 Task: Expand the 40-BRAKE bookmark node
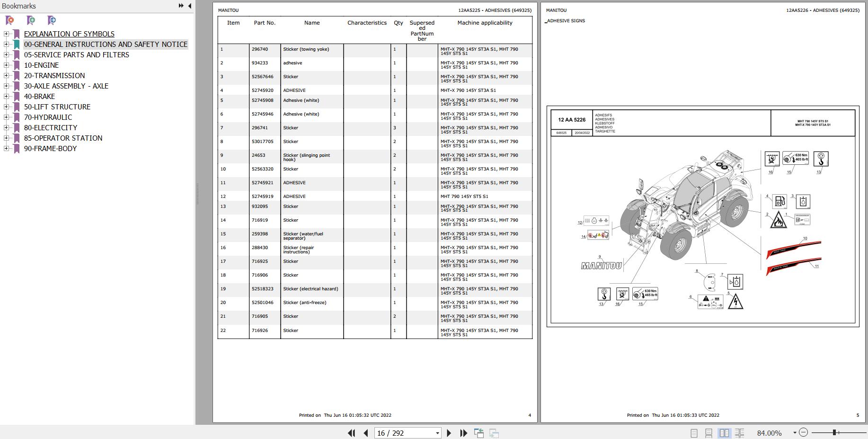6,97
